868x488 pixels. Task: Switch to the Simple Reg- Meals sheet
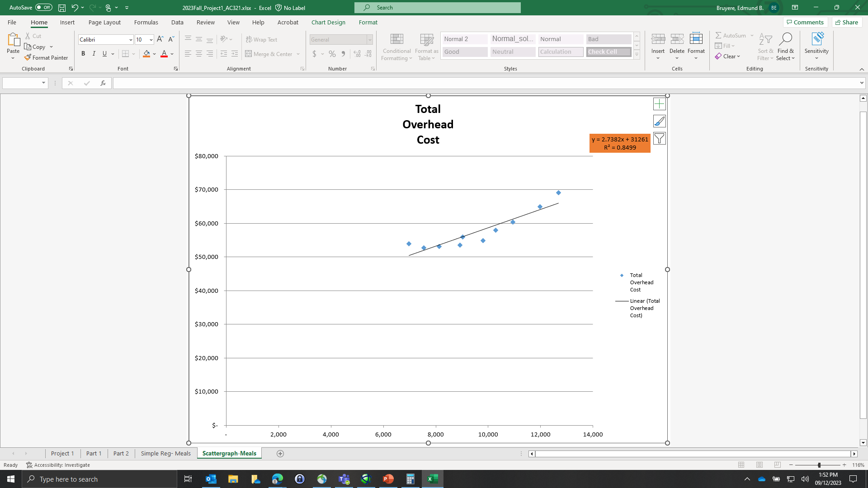(x=165, y=453)
